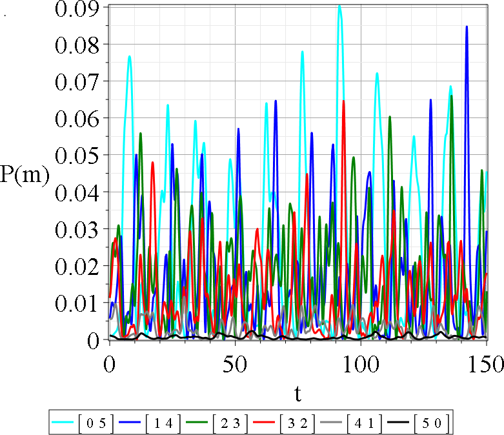Select legend label [ 2 3 ]
The height and width of the screenshot is (435, 504).
click(230, 423)
